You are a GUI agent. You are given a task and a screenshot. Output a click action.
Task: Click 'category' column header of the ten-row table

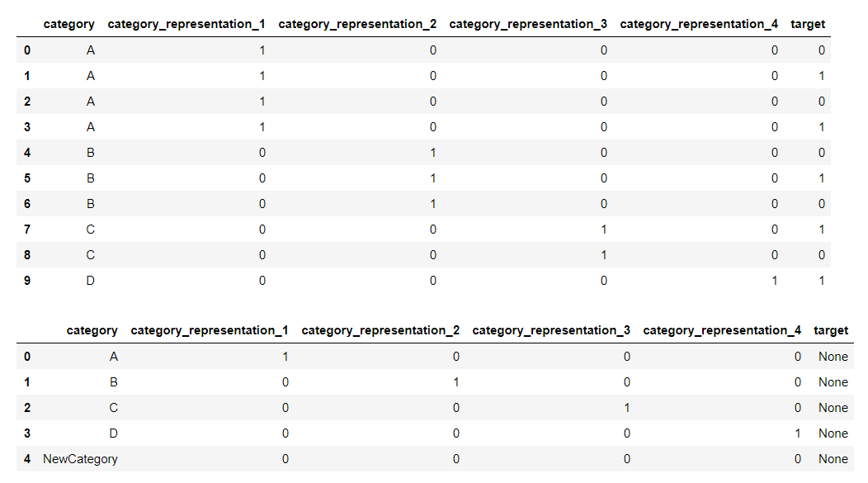69,25
